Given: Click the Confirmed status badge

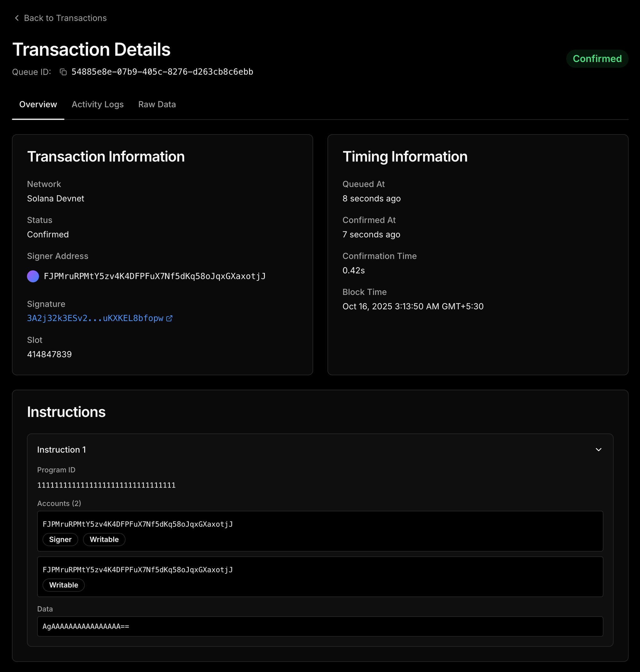Looking at the screenshot, I should coord(597,59).
